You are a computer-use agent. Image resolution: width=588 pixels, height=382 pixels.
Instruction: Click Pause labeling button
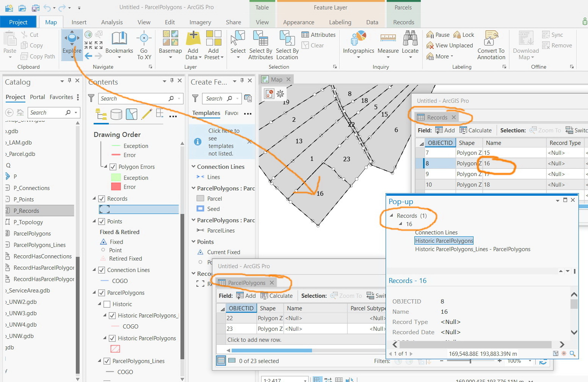438,35
